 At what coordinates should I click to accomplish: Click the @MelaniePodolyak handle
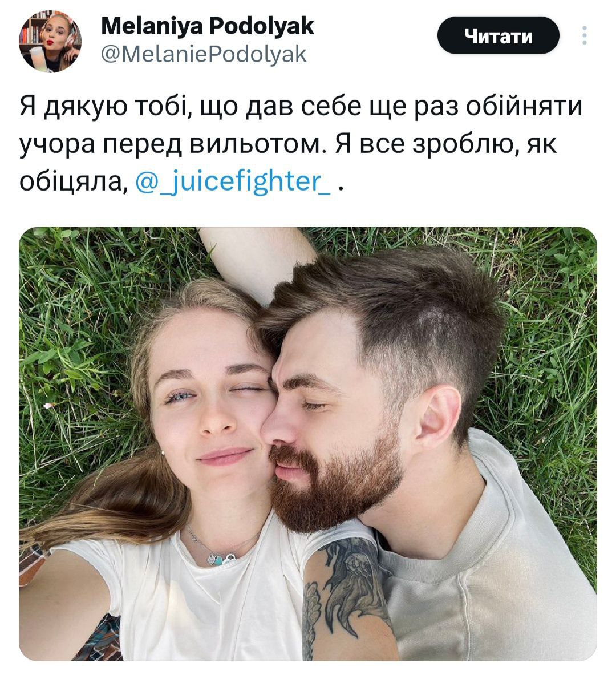tap(204, 55)
